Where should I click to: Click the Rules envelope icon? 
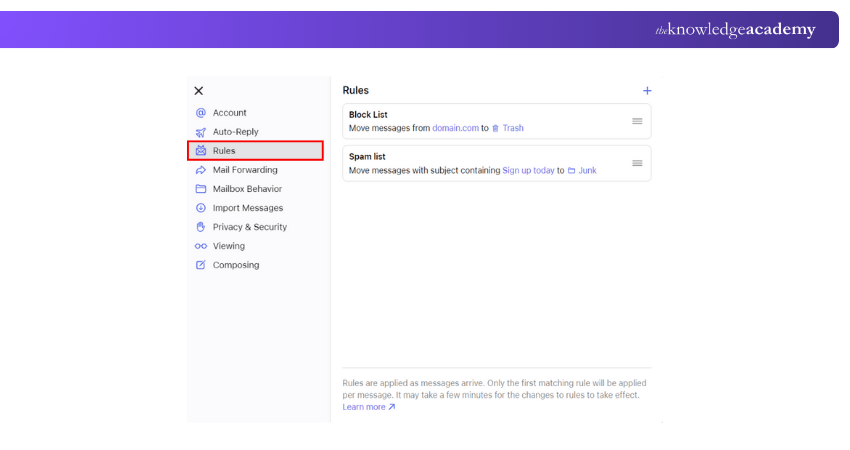tap(201, 151)
